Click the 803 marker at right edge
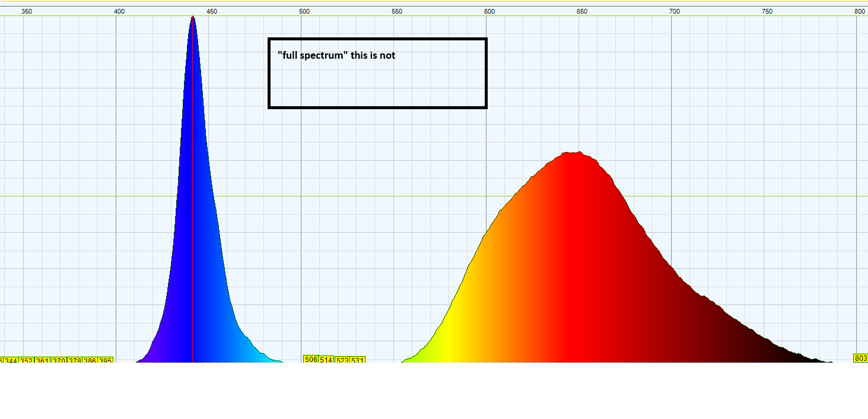868x419 pixels. pyautogui.click(x=861, y=358)
